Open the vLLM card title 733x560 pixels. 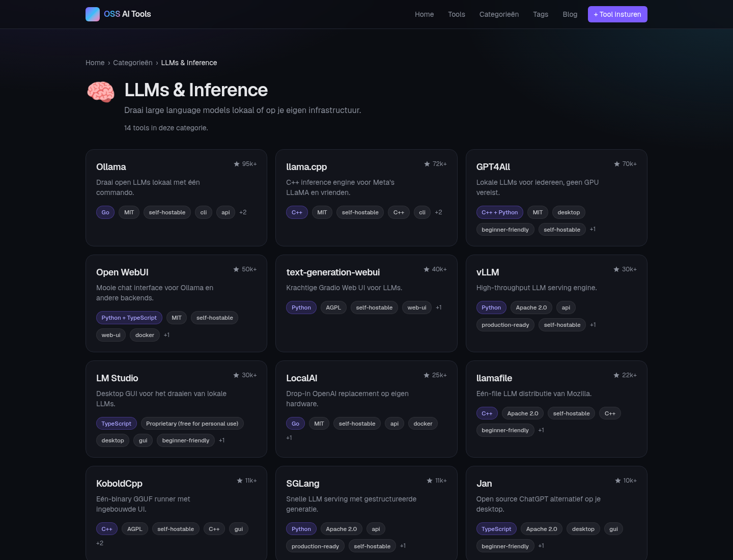488,272
